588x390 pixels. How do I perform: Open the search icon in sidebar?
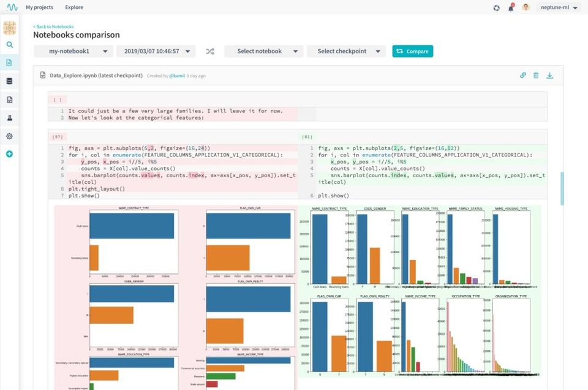coord(10,45)
